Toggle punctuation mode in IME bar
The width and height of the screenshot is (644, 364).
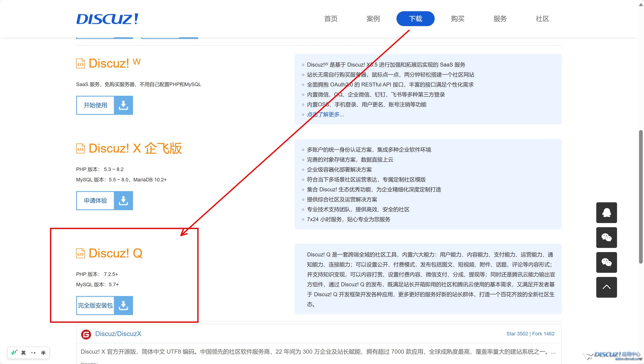coord(33,353)
